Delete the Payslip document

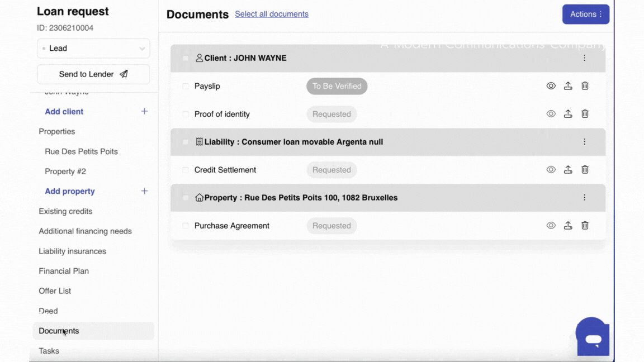585,86
